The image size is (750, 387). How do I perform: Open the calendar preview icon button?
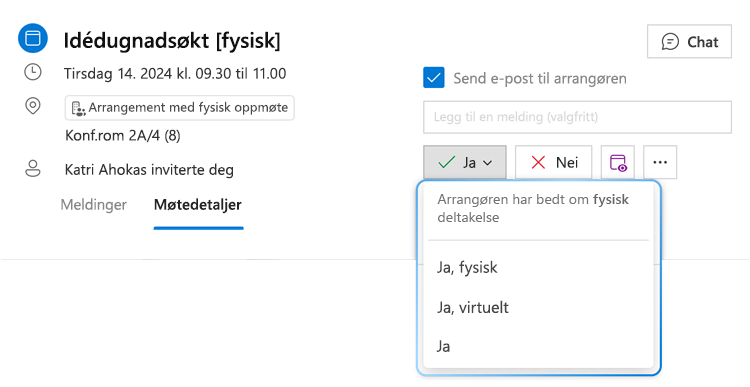pyautogui.click(x=618, y=163)
